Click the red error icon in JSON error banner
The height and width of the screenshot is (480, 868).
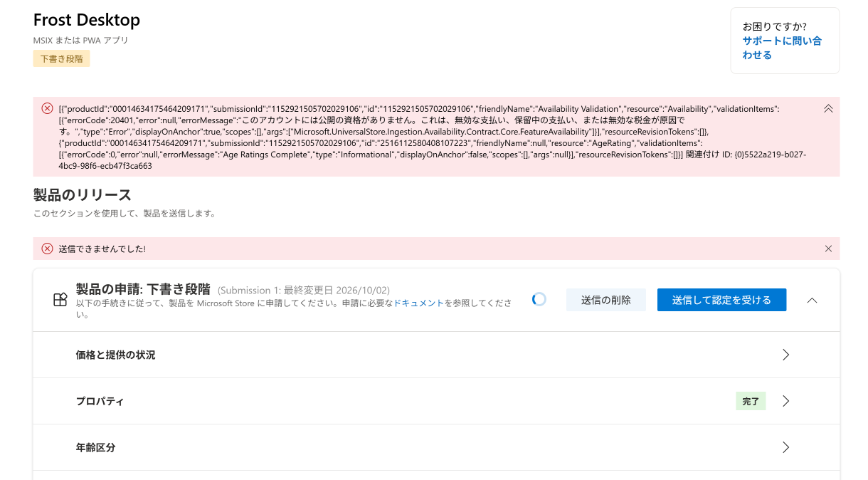pos(47,108)
